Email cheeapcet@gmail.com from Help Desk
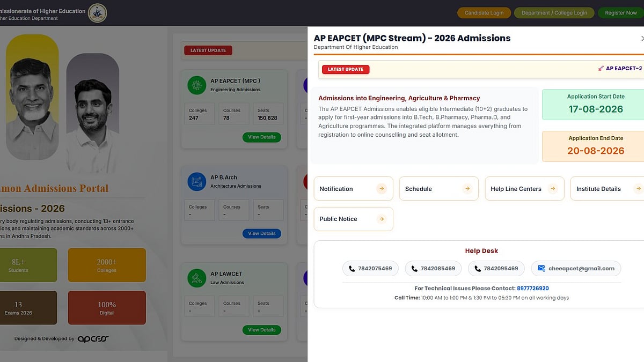This screenshot has width=644, height=362. [x=576, y=269]
